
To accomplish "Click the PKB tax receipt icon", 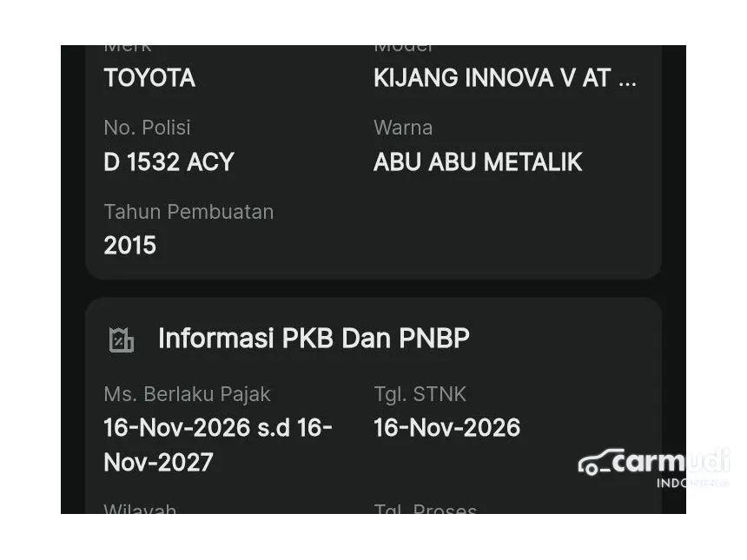I will pos(122,339).
